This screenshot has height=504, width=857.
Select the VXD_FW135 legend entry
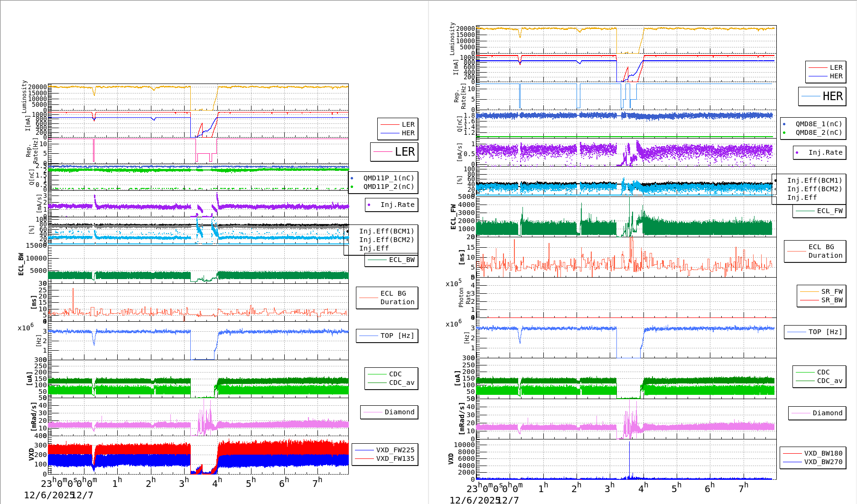click(x=395, y=458)
